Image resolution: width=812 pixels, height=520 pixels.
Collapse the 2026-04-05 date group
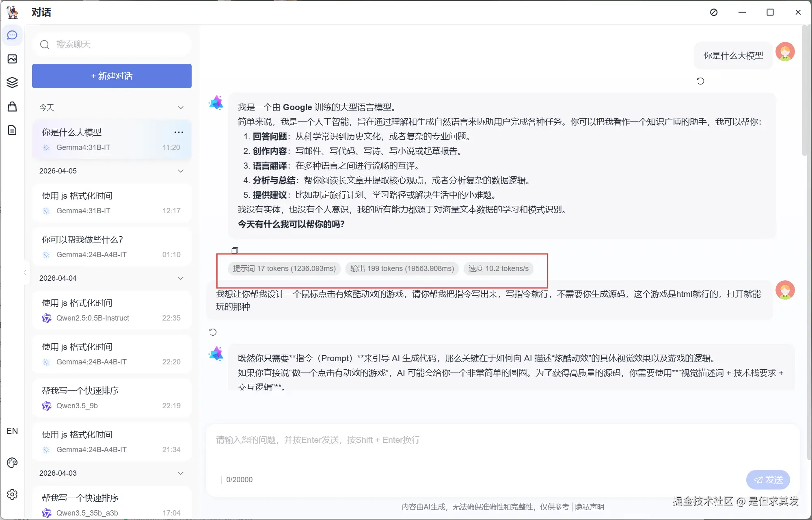click(x=181, y=171)
